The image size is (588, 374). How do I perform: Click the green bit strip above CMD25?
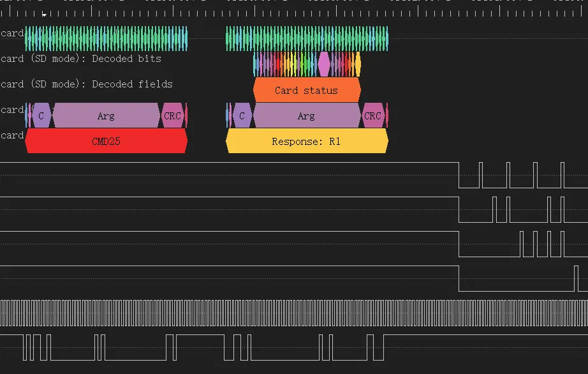point(106,38)
